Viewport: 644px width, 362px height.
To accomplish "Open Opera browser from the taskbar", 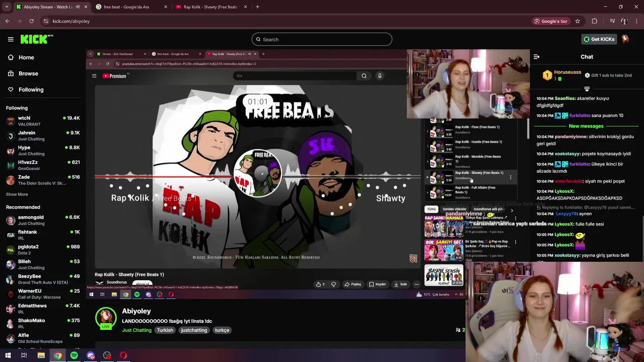I will pyautogui.click(x=123, y=355).
